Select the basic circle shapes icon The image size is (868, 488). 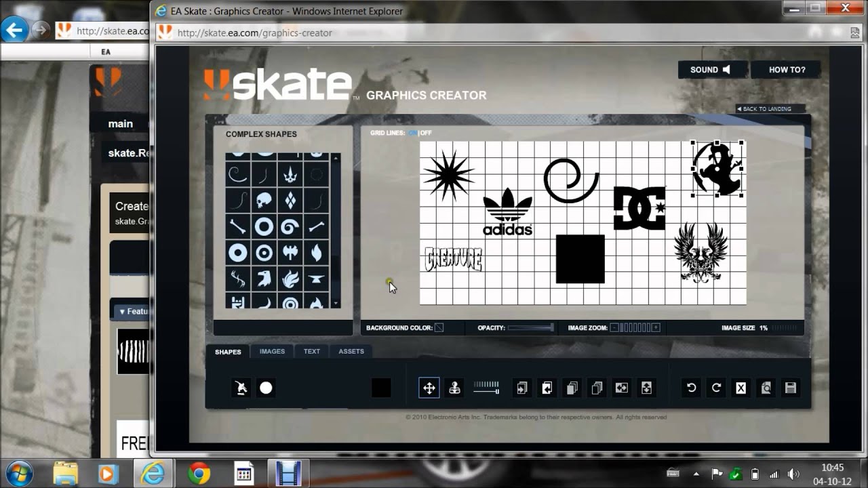click(266, 388)
